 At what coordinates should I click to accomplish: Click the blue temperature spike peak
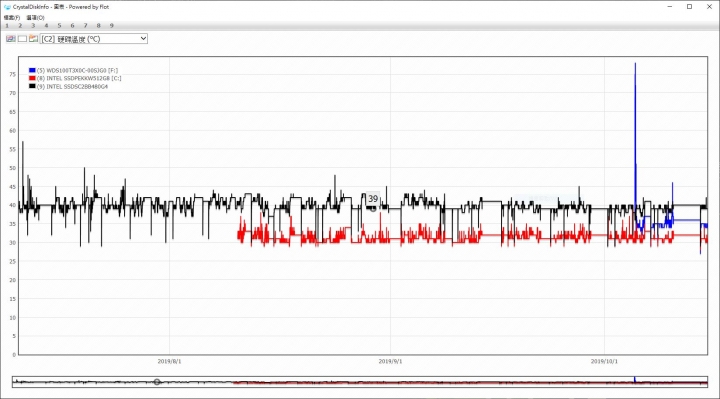click(635, 63)
